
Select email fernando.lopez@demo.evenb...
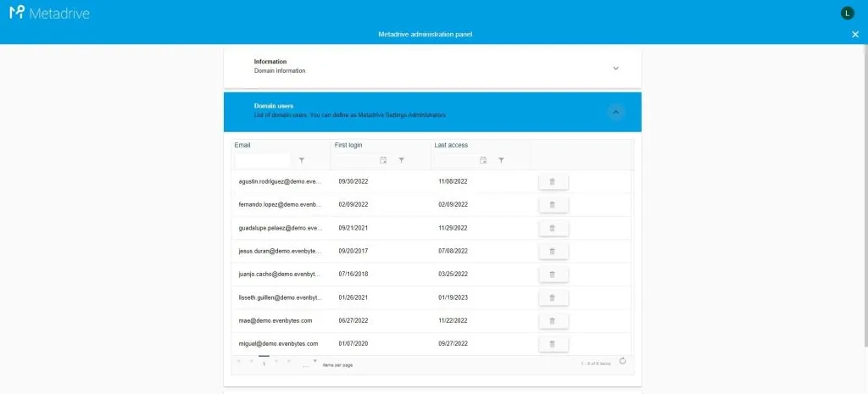click(x=280, y=205)
